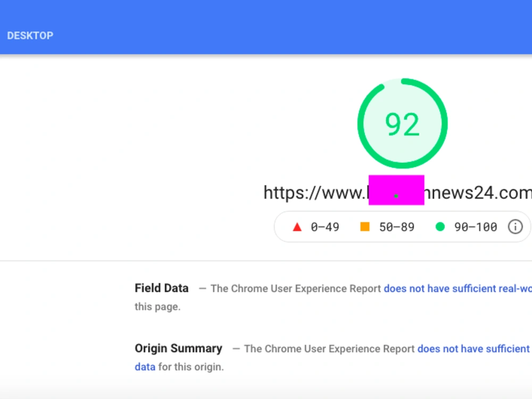Click 'for this origin.' text
Viewport: 532px width, 399px height.
tap(191, 367)
